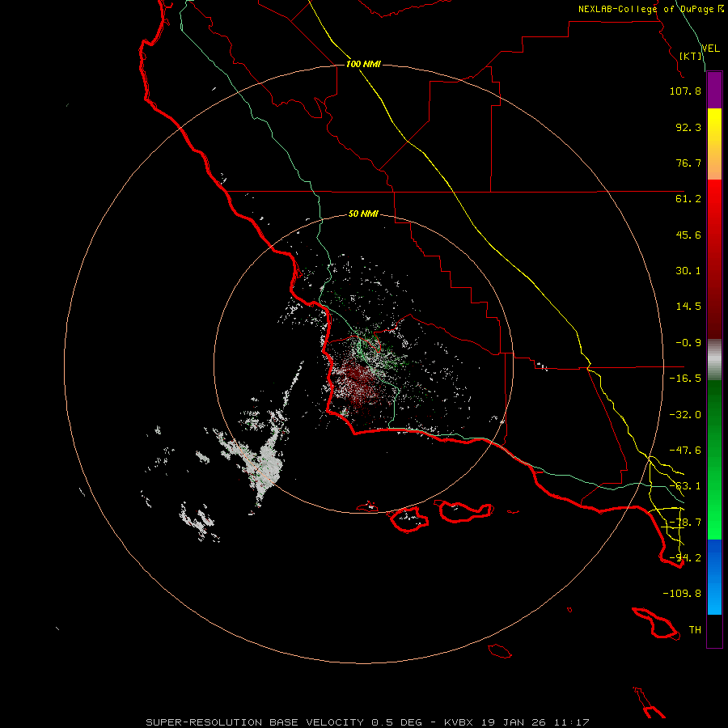Viewport: 728px width, 728px height.
Task: Click the KVBX 19 JAN 26 11:17 timestamp
Action: pos(517,722)
